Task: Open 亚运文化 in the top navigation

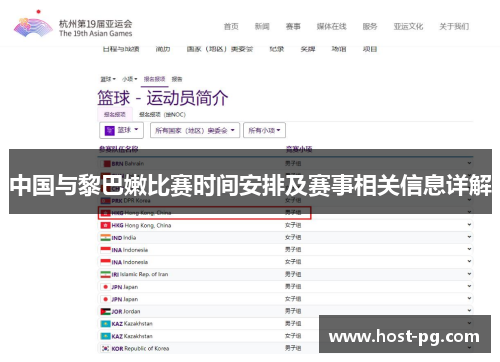Action: click(408, 26)
